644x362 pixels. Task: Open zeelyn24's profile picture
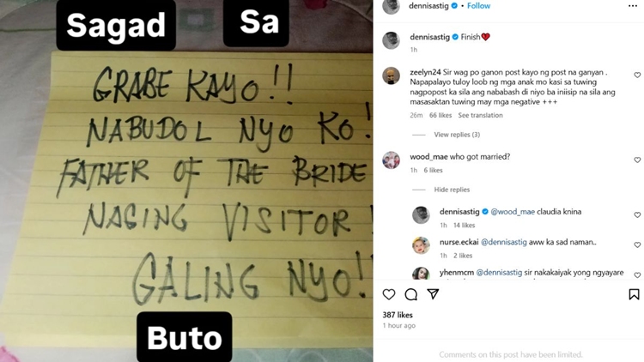click(391, 76)
